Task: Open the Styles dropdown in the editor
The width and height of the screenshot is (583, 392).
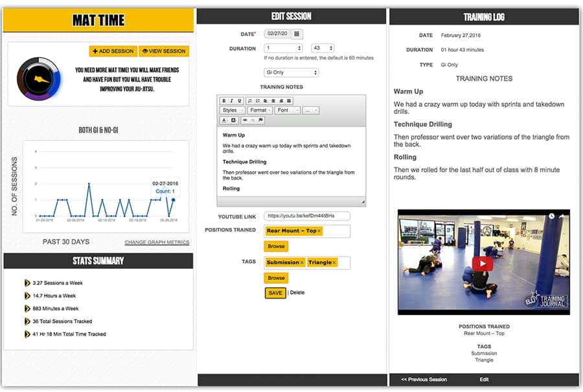Action: tap(230, 110)
